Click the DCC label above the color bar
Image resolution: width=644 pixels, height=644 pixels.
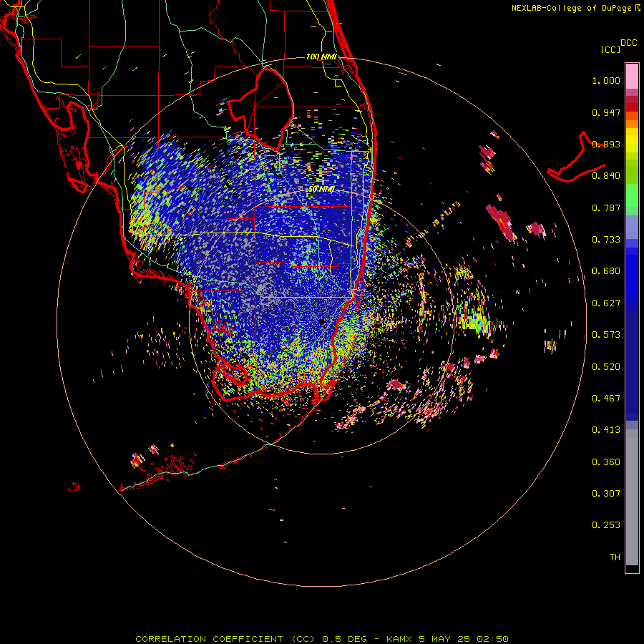tap(628, 43)
